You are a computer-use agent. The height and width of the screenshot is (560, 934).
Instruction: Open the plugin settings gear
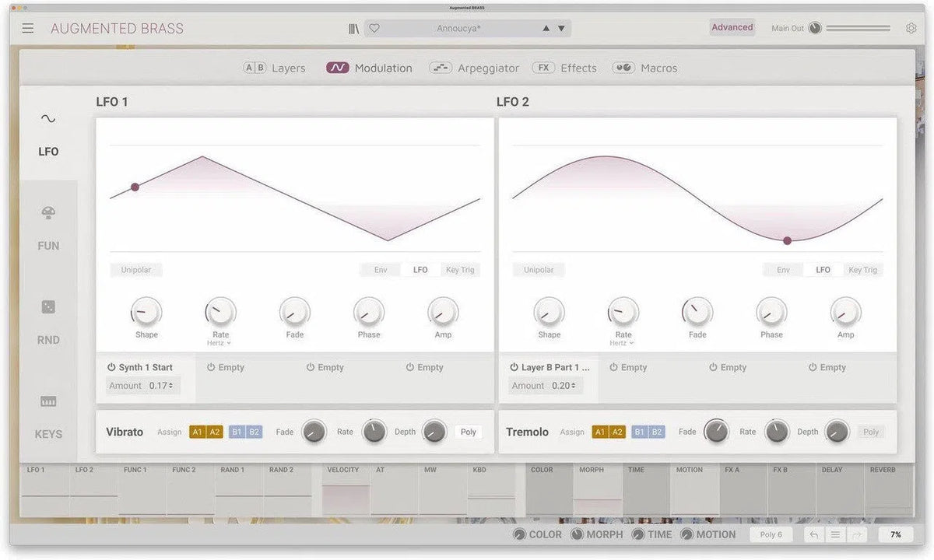pos(911,28)
